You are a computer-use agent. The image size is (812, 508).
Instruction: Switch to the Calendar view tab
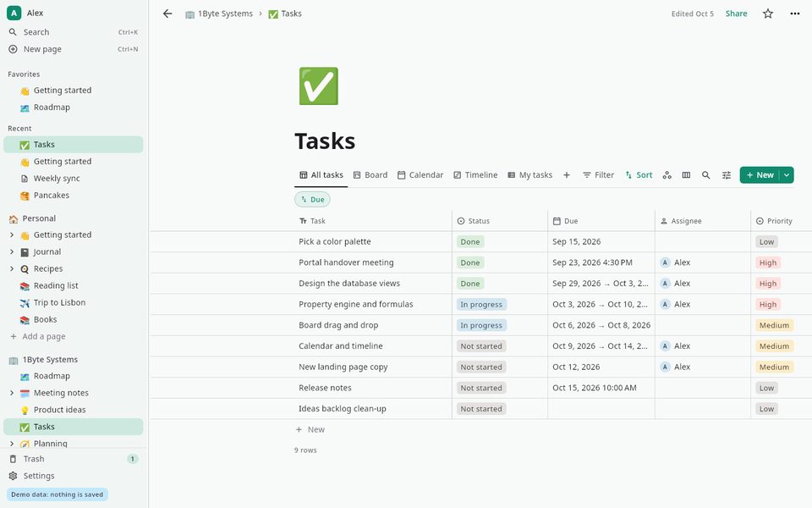[420, 175]
